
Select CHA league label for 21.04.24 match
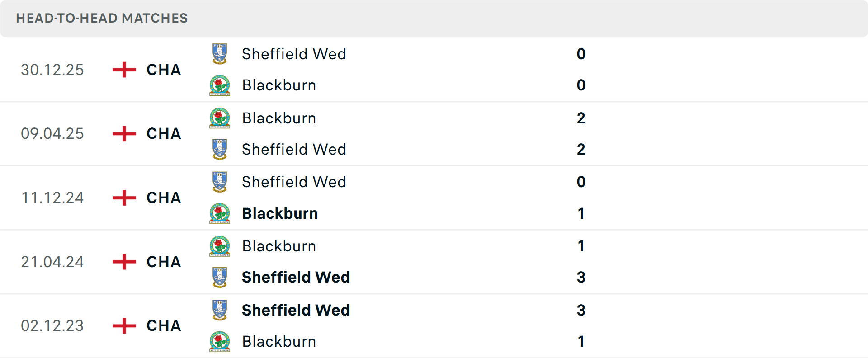click(164, 262)
